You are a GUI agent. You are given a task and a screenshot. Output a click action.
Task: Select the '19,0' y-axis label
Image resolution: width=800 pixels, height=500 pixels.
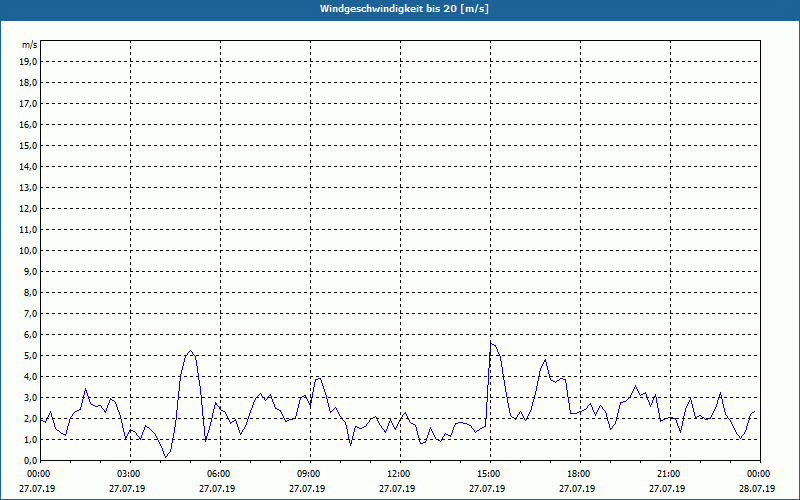pyautogui.click(x=28, y=62)
